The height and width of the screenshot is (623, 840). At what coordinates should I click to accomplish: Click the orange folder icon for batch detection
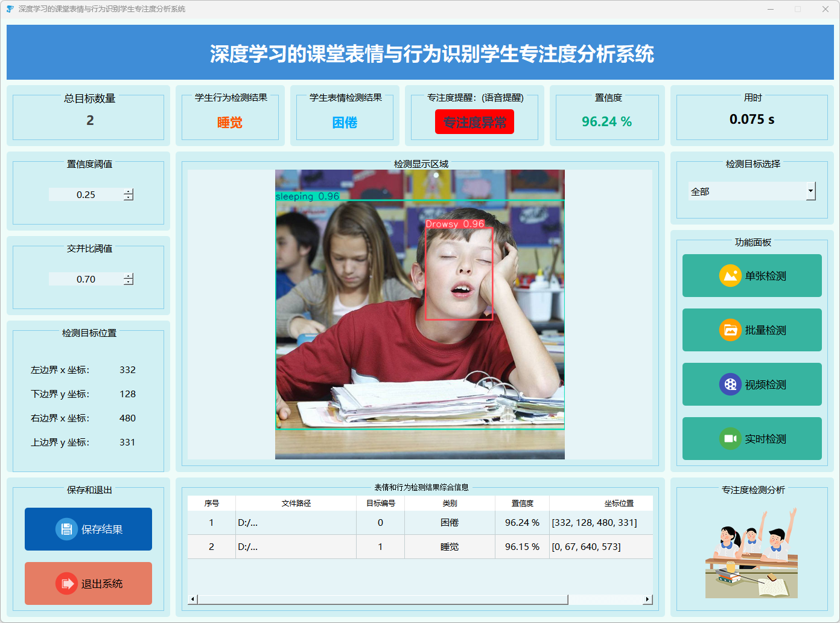pyautogui.click(x=730, y=330)
